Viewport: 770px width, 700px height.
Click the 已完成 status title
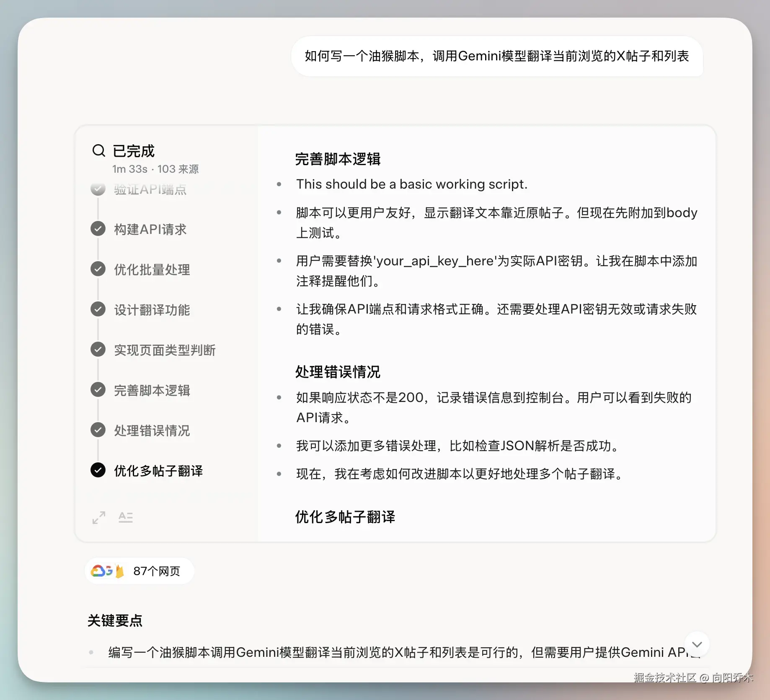tap(134, 151)
